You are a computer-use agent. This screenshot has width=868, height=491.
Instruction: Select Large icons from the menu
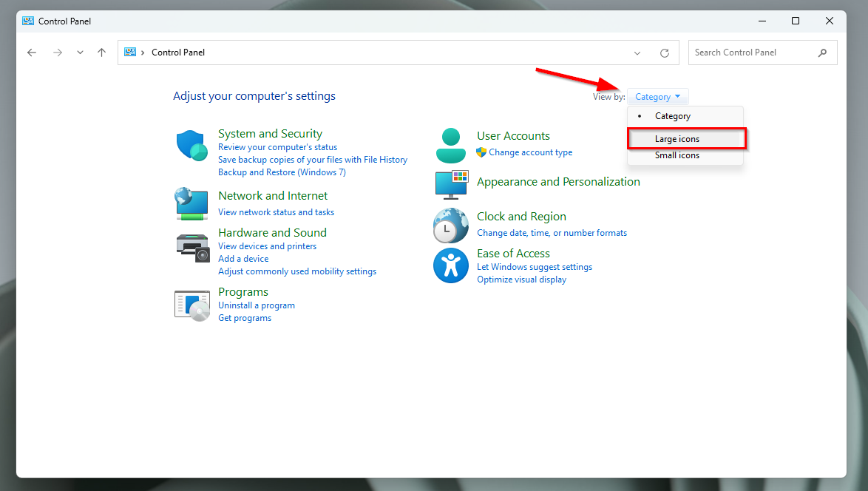pyautogui.click(x=677, y=139)
